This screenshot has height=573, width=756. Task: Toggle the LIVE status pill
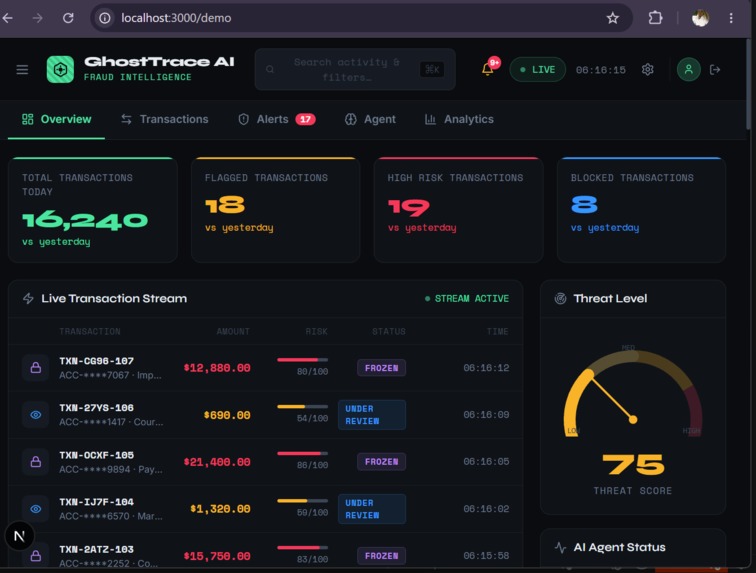tap(538, 69)
